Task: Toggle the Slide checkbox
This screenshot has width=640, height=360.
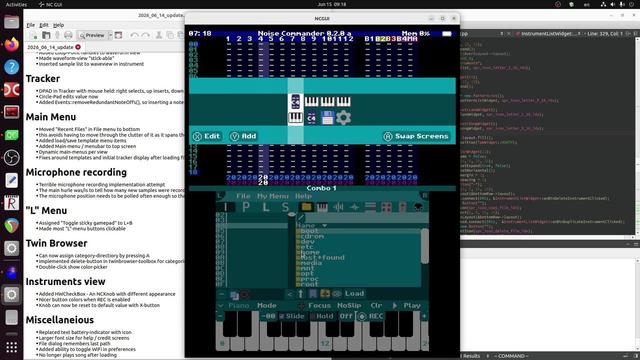Action: [291, 316]
